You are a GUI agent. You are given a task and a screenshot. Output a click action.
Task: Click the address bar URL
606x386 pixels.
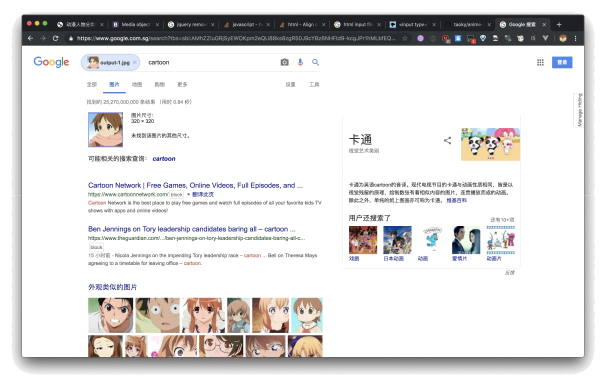(x=236, y=38)
